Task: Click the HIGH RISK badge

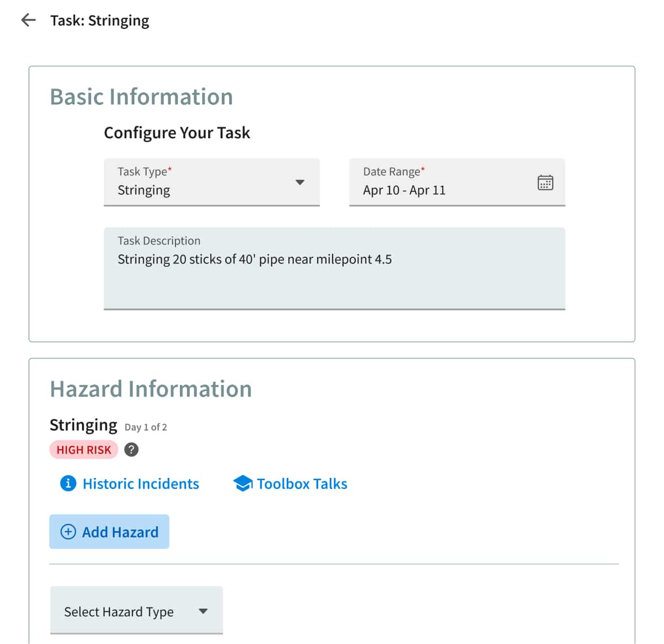Action: coord(84,450)
